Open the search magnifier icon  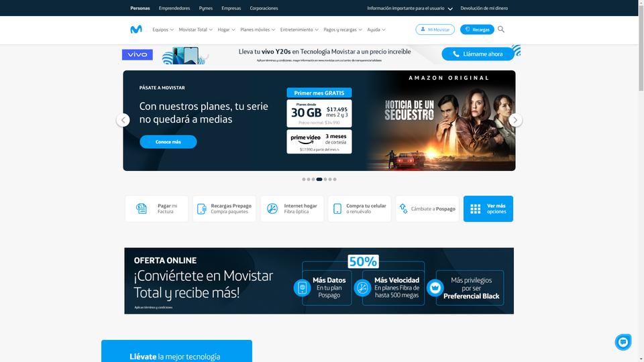(x=501, y=29)
